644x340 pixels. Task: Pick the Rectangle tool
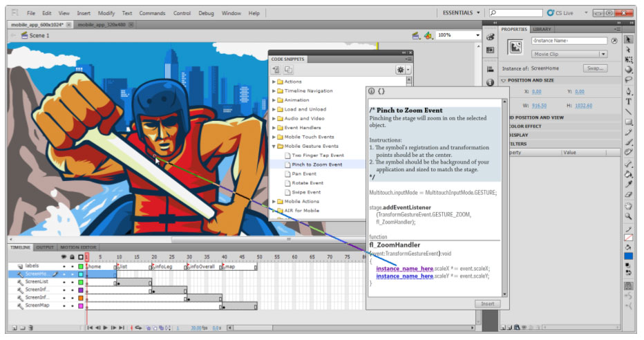click(628, 122)
